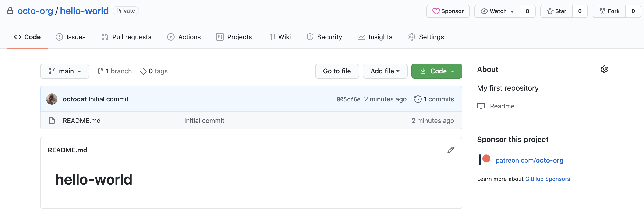Viewport: 644px width, 215px height.
Task: Click the tag icon beside 0 tags
Action: pos(143,71)
